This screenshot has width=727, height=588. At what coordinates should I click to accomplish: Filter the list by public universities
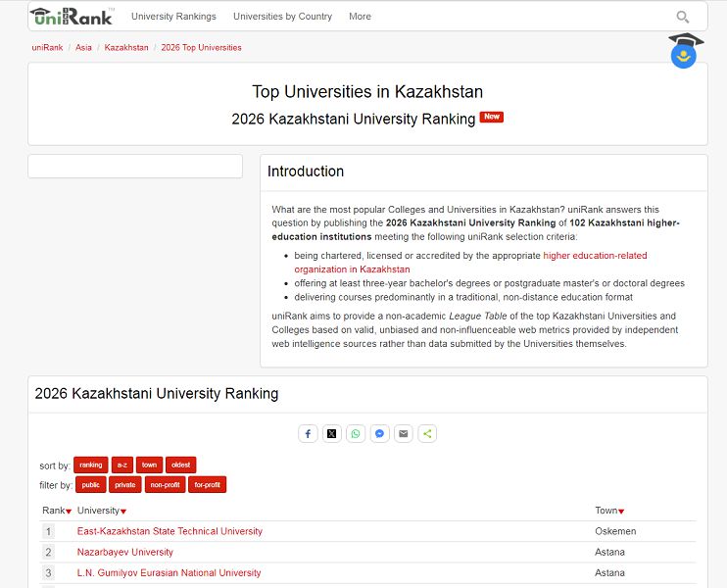point(90,484)
